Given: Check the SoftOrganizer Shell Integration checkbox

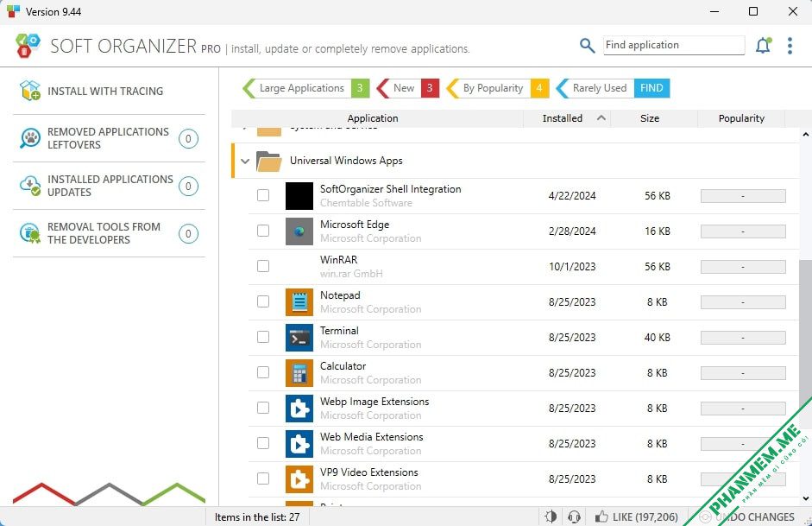Looking at the screenshot, I should click(x=263, y=195).
